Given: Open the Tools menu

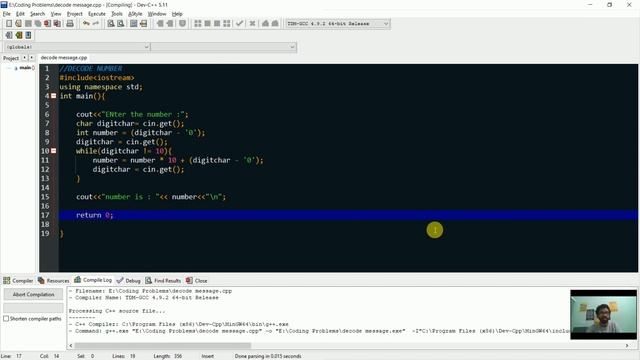Looking at the screenshot, I should pos(117,14).
